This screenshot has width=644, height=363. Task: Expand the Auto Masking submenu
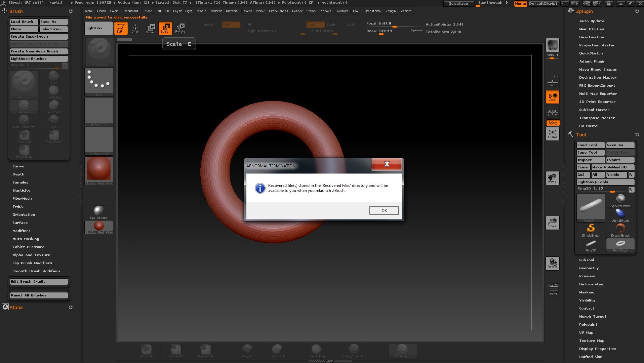click(26, 239)
